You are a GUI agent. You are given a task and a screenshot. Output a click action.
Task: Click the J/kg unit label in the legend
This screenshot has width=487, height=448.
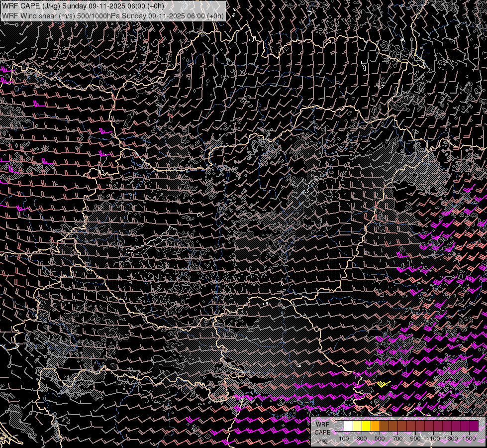322,441
